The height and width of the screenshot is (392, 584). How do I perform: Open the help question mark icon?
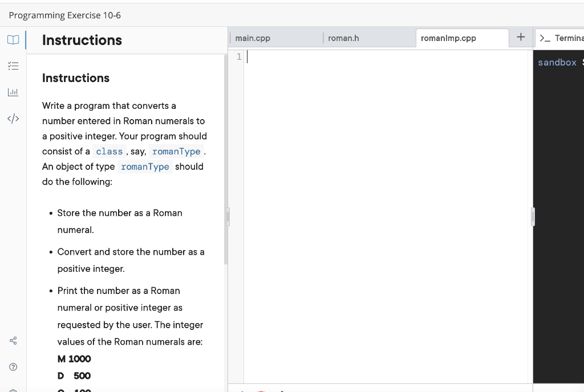tap(13, 366)
